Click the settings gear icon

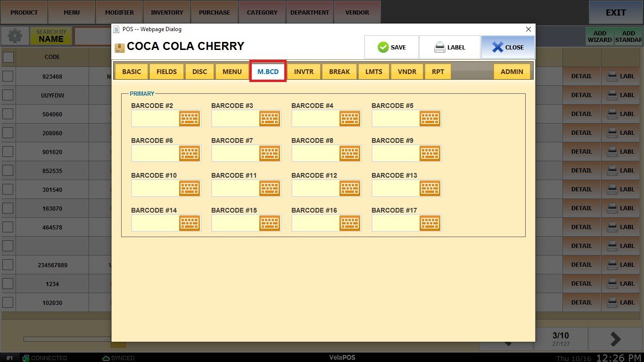coord(15,36)
